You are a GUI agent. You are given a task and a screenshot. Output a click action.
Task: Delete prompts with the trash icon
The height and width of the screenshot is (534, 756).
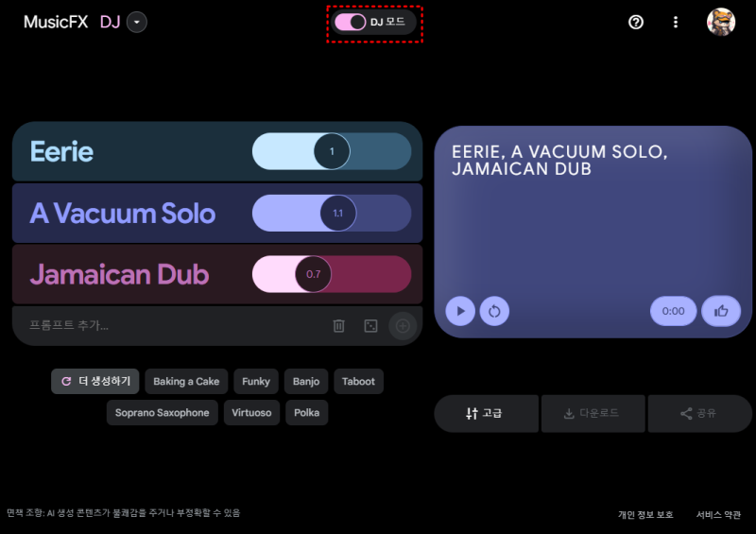click(339, 326)
